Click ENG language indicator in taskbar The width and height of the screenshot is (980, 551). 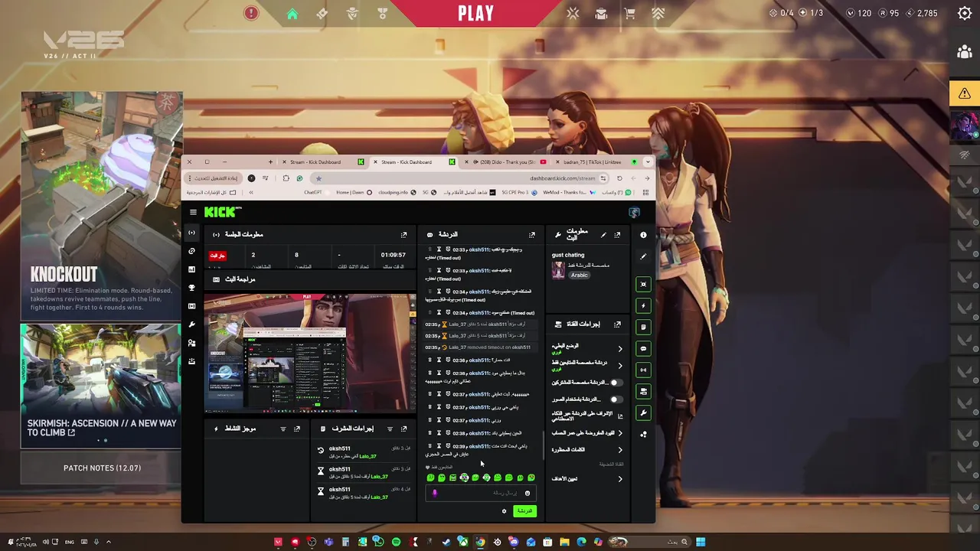pyautogui.click(x=70, y=542)
